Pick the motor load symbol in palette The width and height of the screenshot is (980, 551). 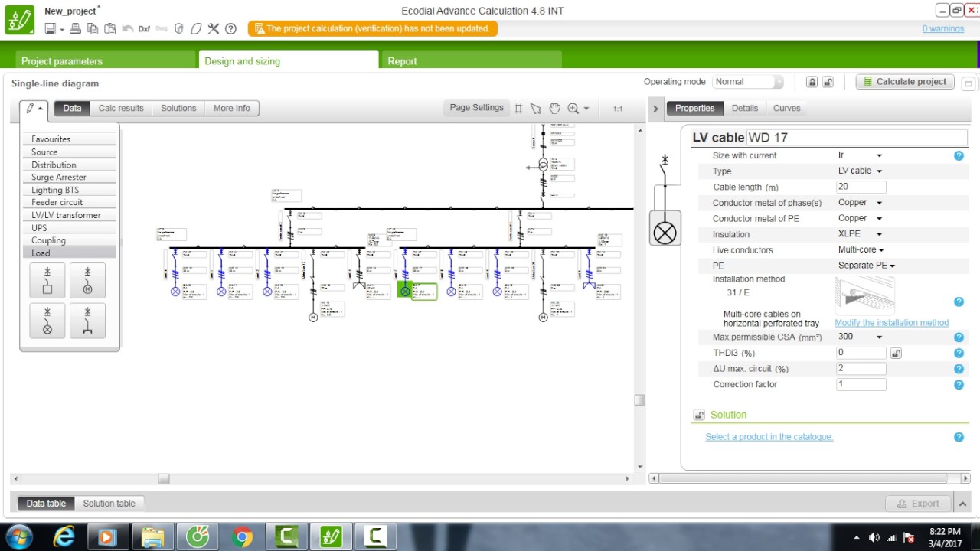click(x=87, y=280)
